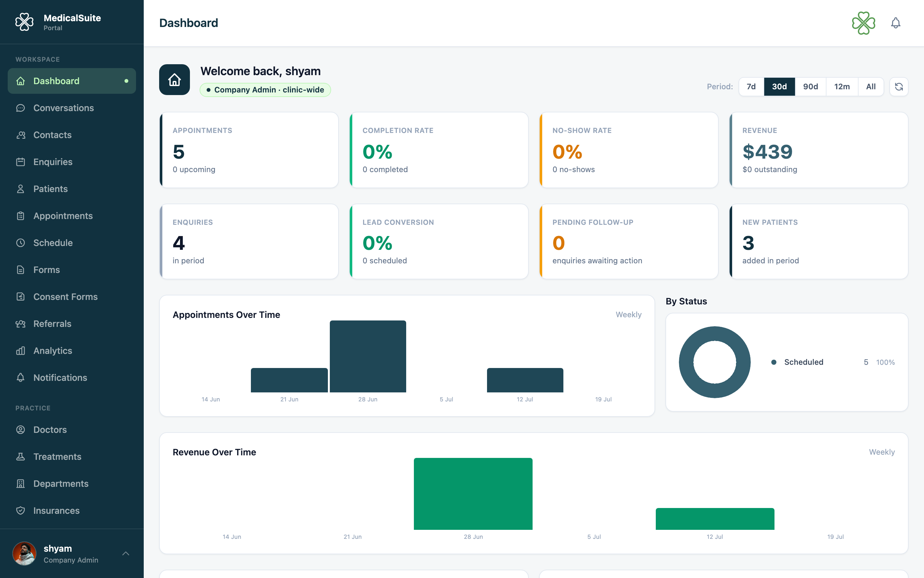Click the Schedule clock icon
Viewport: 924px width, 578px height.
[x=21, y=243]
